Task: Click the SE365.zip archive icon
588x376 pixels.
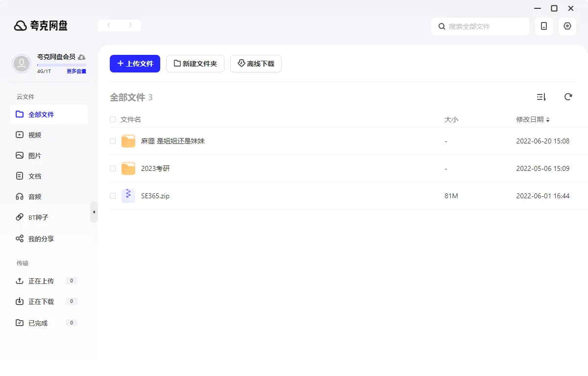Action: (128, 196)
